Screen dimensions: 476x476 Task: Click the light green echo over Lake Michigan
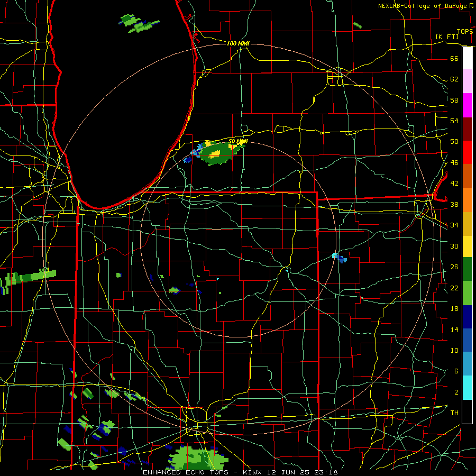139,23
